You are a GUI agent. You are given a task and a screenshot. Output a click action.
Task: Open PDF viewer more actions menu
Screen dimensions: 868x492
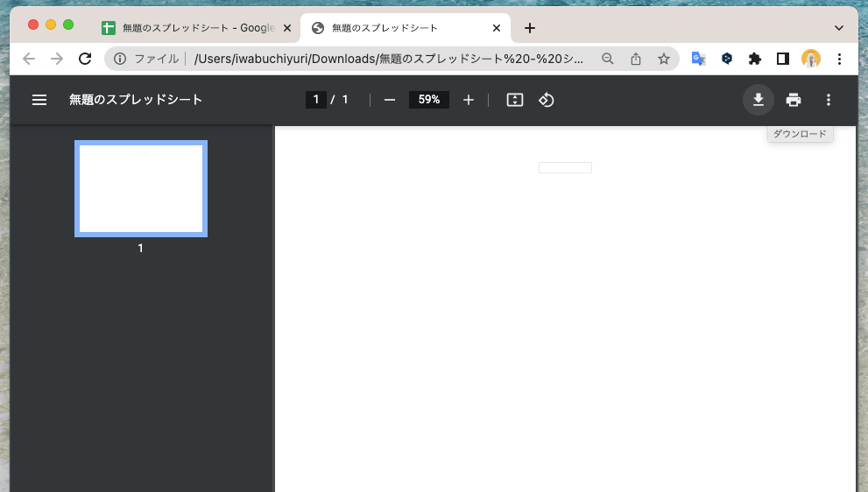pyautogui.click(x=828, y=100)
